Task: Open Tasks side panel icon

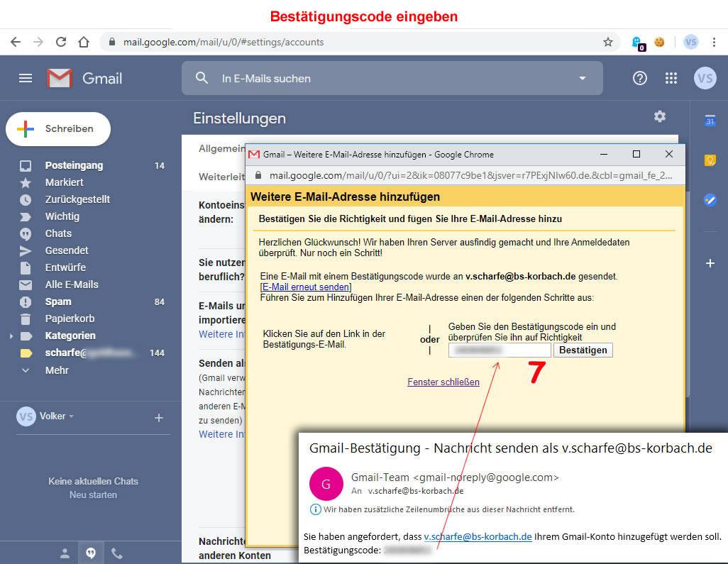Action: pyautogui.click(x=710, y=200)
